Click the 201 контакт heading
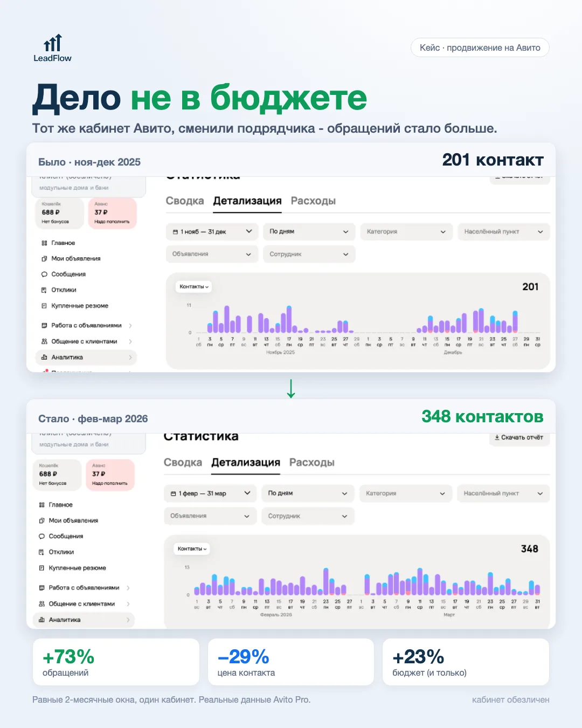The image size is (582, 728). pos(493,160)
